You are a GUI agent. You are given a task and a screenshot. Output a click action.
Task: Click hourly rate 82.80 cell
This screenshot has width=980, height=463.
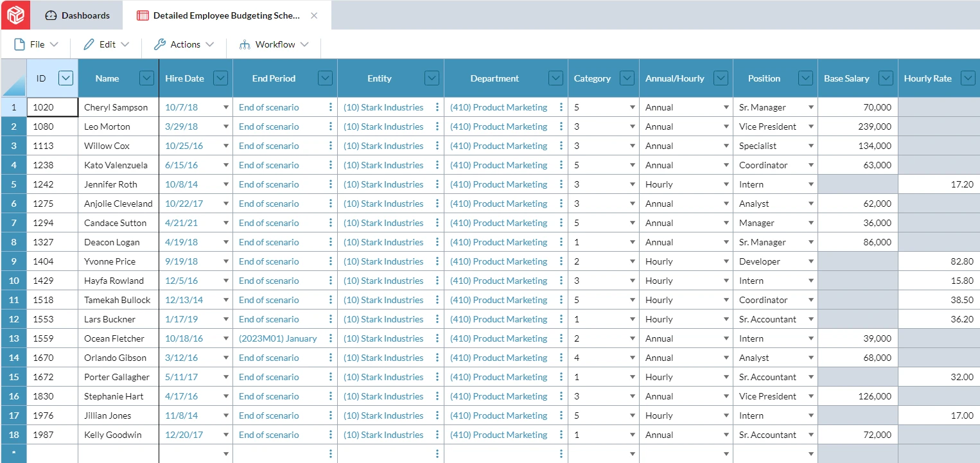939,261
